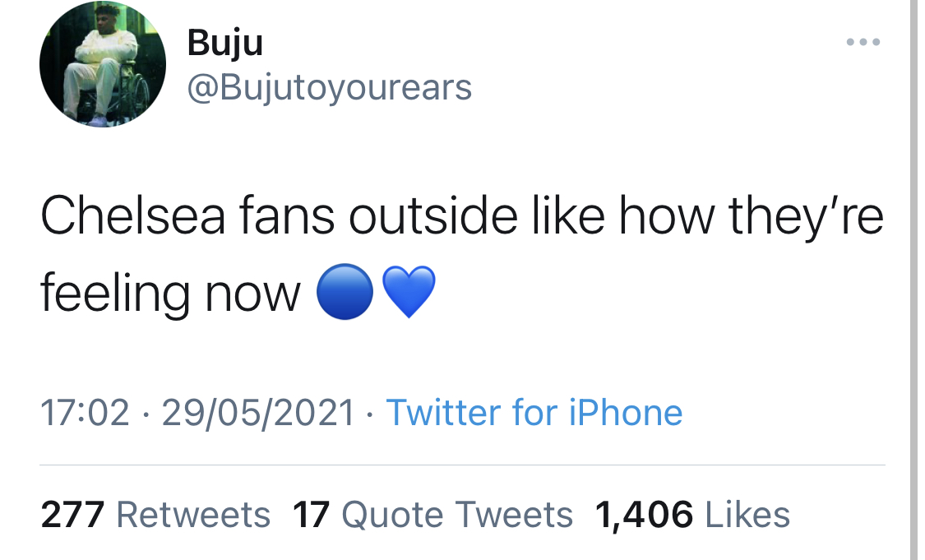Open the tweet's three-dot more options menu
925x560 pixels.
(x=863, y=42)
